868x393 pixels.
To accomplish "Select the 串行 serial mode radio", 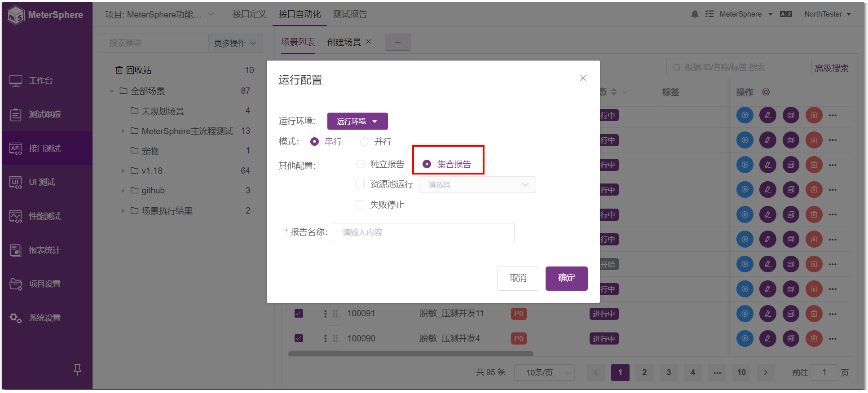I will (315, 142).
